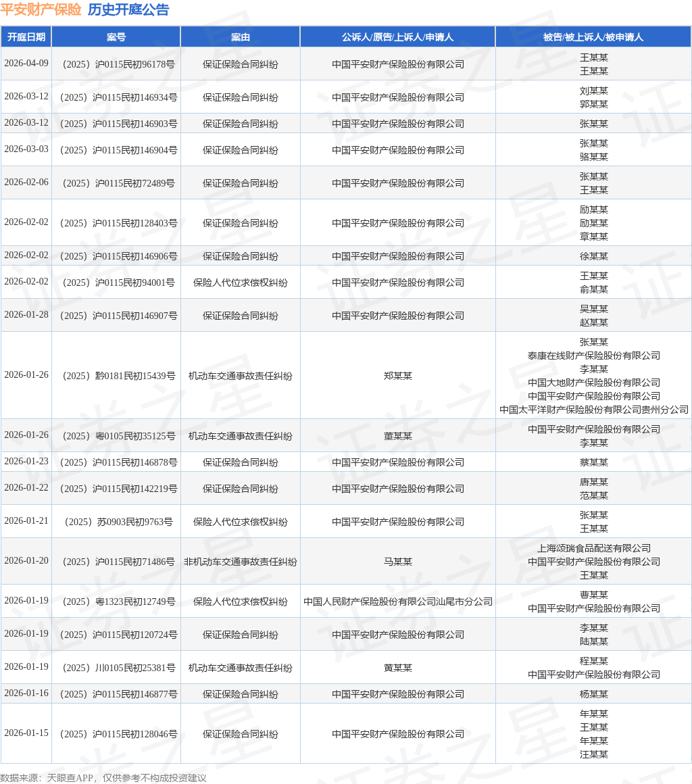The width and height of the screenshot is (692, 784).
Task: Select case number (2025)沪0115民初146906号
Action: pos(118,256)
